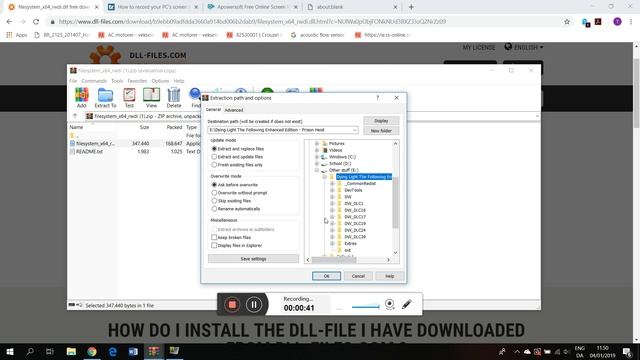This screenshot has height=360, width=640.
Task: Click the Extract To toolbar icon
Action: pyautogui.click(x=105, y=97)
